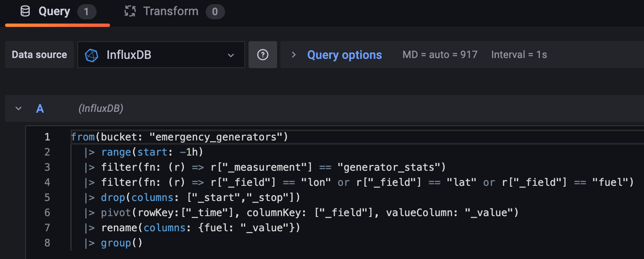The height and width of the screenshot is (259, 644).
Task: Click the Interval = 1s value
Action: click(x=519, y=55)
